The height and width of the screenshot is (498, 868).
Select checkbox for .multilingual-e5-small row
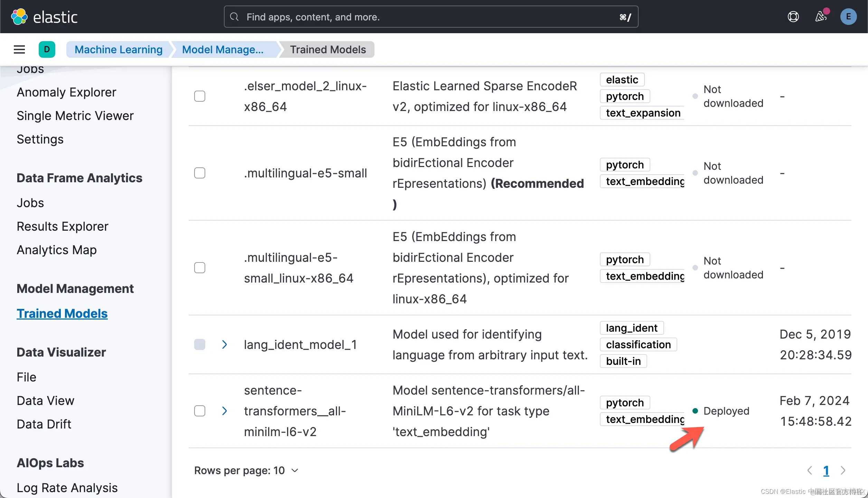click(200, 173)
